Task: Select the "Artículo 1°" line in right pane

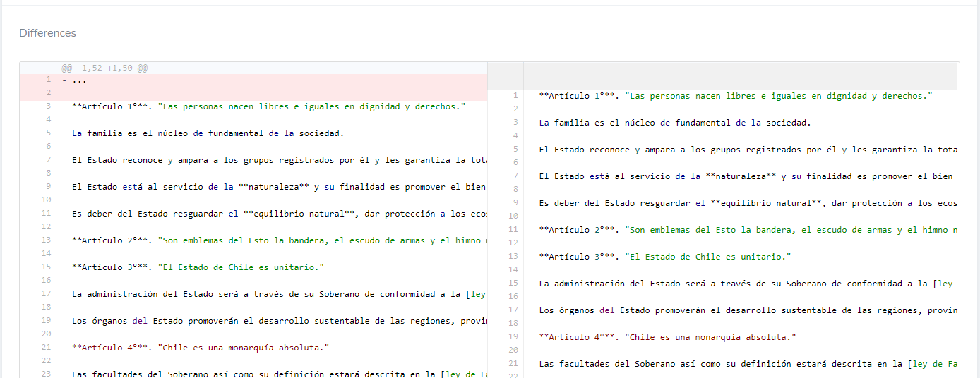Action: tap(734, 96)
